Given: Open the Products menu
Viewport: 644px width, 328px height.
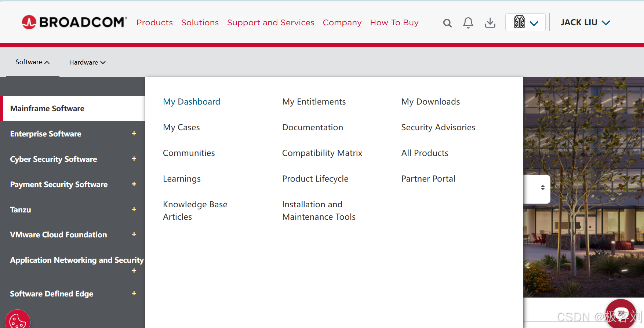Looking at the screenshot, I should pyautogui.click(x=154, y=23).
